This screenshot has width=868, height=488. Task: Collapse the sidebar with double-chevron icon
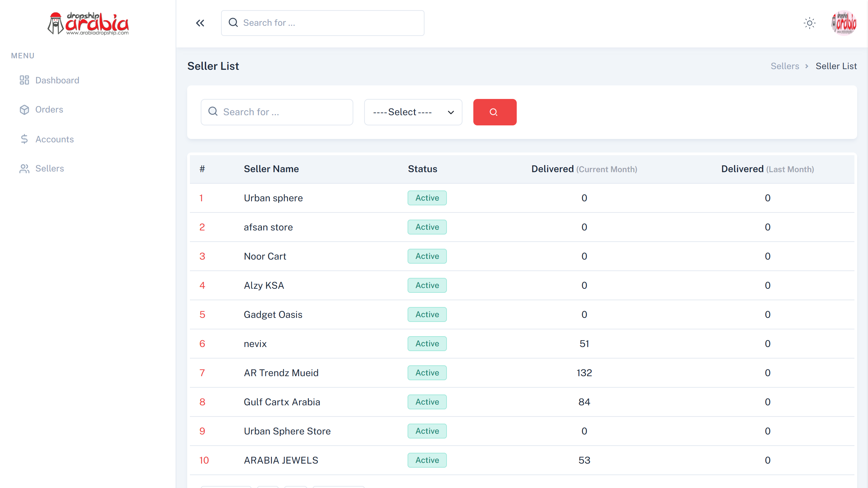pyautogui.click(x=200, y=23)
